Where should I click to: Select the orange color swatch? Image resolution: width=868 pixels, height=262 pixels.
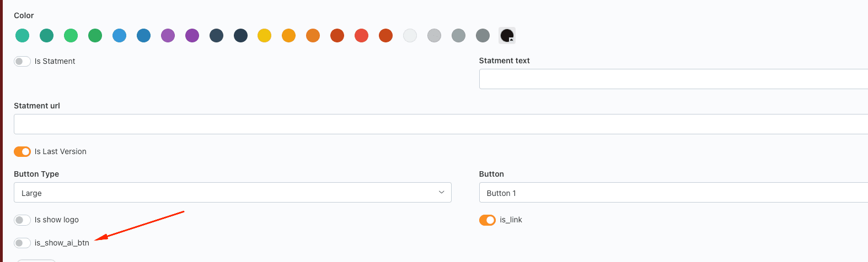tap(289, 36)
